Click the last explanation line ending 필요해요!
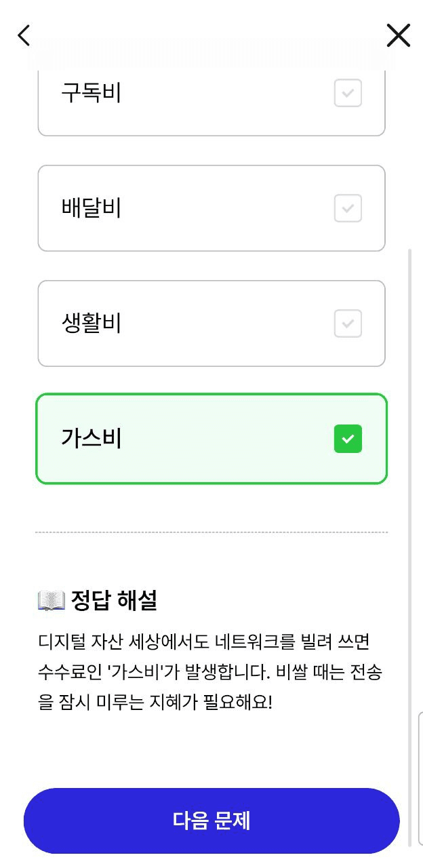Viewport: 423px width, 868px height. tap(156, 702)
